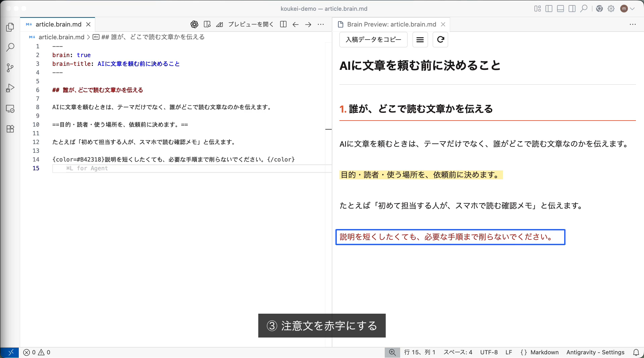Click the article.brain.md breadcrumb item
644x358 pixels.
[x=61, y=37]
